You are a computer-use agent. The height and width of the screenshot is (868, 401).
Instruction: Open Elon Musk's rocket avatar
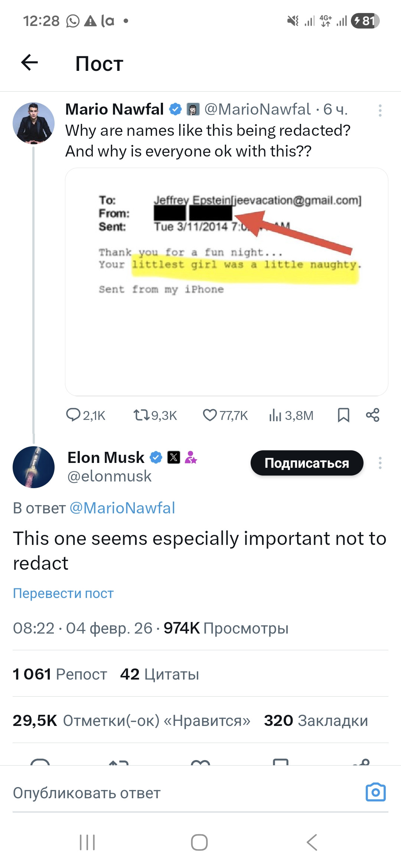pos(33,467)
